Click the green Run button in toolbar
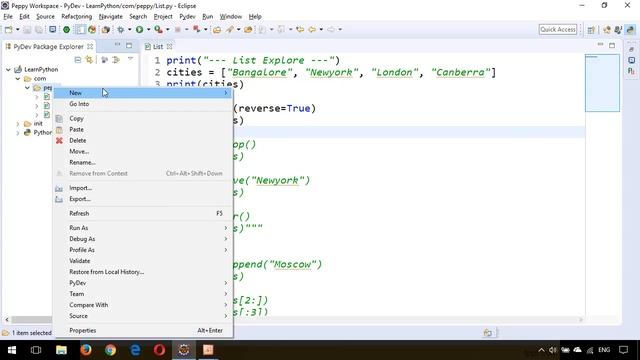This screenshot has width=640, height=360. tap(140, 29)
